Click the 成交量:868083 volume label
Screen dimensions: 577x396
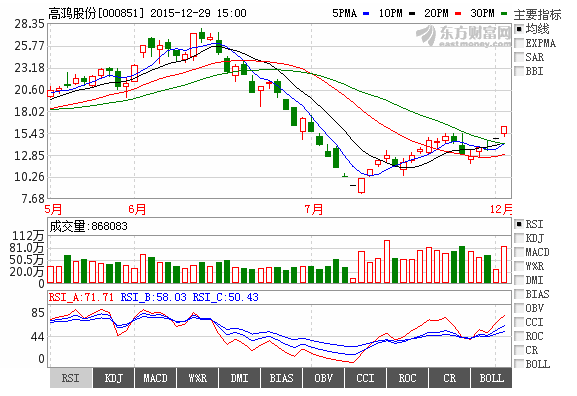[88, 226]
